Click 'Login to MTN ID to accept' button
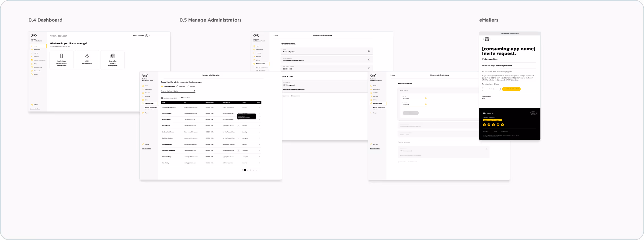The width and height of the screenshot is (644, 240). (x=511, y=89)
